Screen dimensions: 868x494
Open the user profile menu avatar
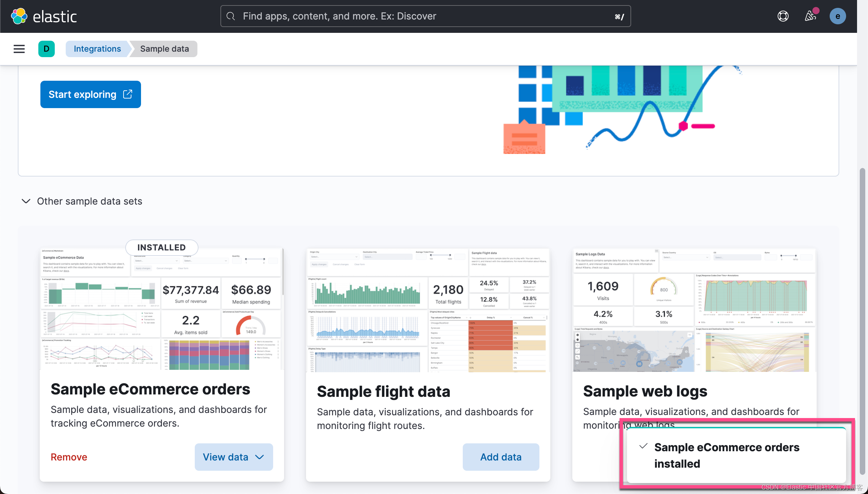coord(838,16)
